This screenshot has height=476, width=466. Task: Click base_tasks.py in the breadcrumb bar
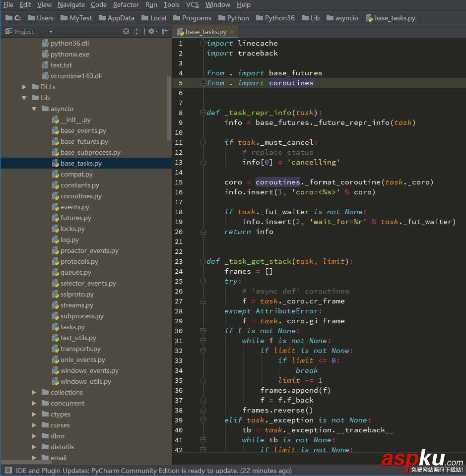point(391,18)
